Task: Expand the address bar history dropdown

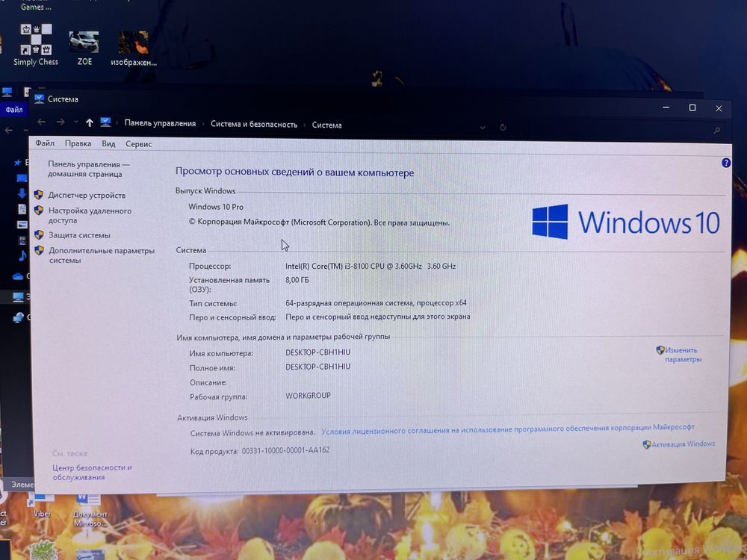Action: pyautogui.click(x=483, y=128)
